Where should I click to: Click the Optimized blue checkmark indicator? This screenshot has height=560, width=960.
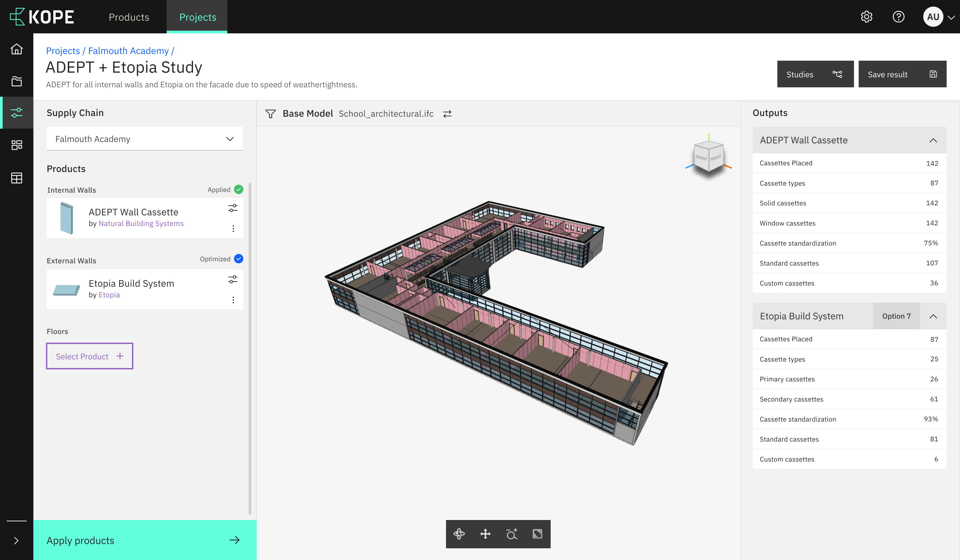click(x=238, y=259)
